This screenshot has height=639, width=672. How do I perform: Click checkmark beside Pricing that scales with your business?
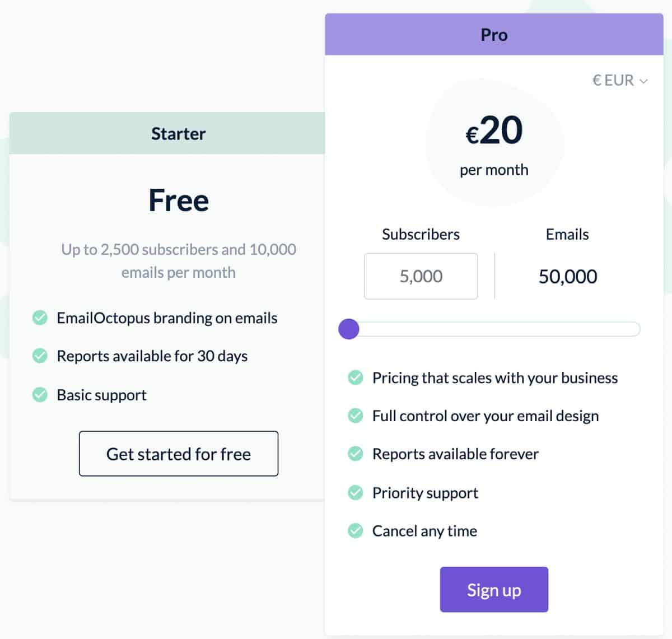(x=356, y=378)
